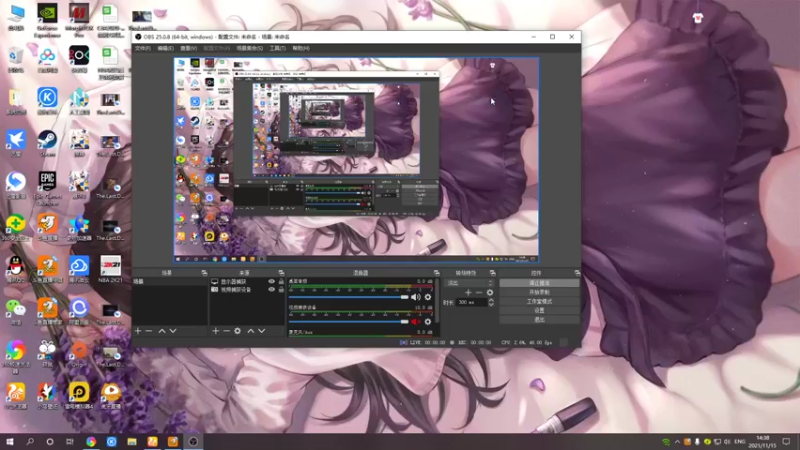Select the display capture source row
Viewport: 800px width, 450px height.
click(x=247, y=282)
